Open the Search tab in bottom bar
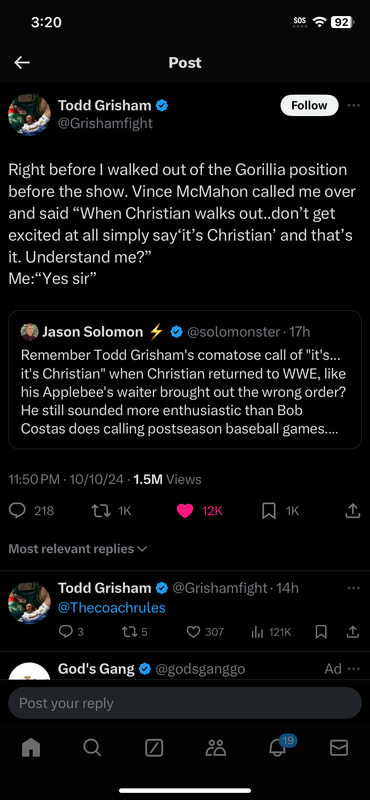 point(92,747)
